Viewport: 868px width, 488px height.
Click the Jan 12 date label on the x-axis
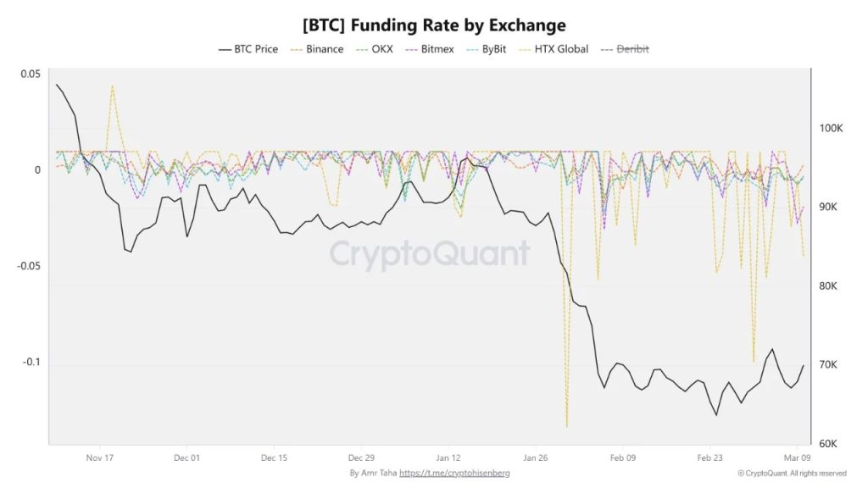click(449, 457)
